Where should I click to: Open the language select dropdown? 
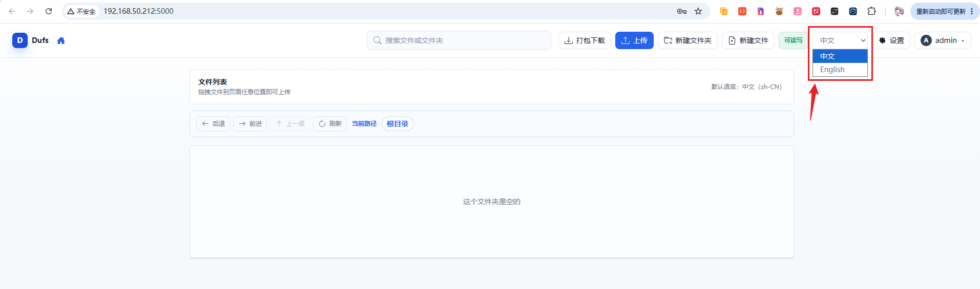pyautogui.click(x=840, y=40)
